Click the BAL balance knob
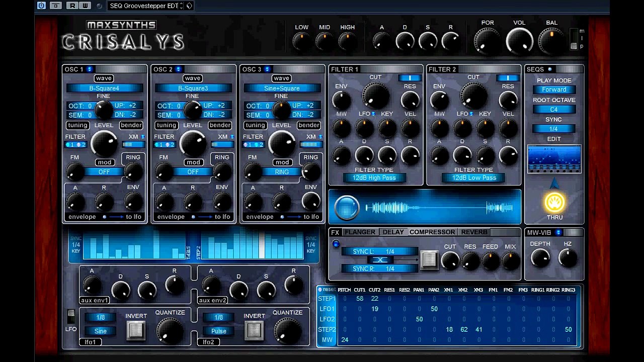 [551, 40]
